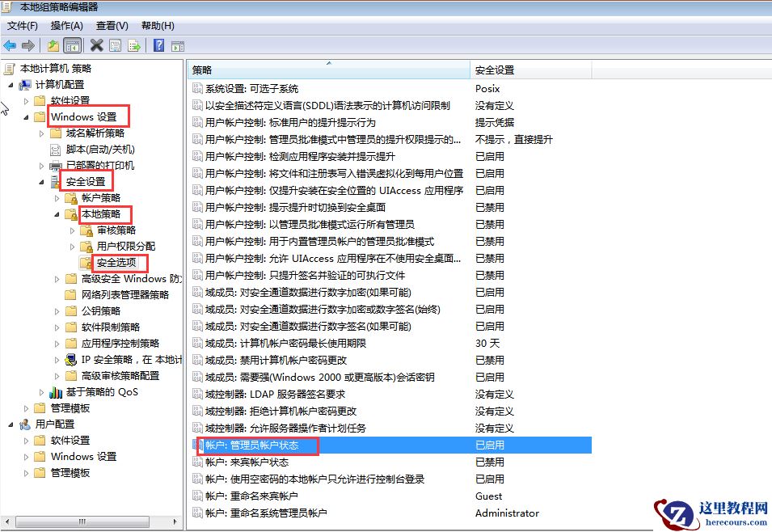Toggle the show/hide action pane icon

coord(177,45)
